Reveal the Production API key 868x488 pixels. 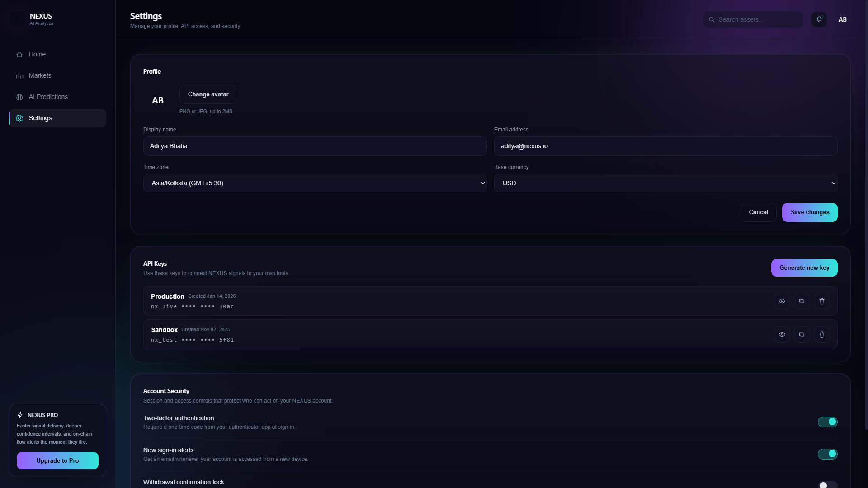(x=782, y=301)
